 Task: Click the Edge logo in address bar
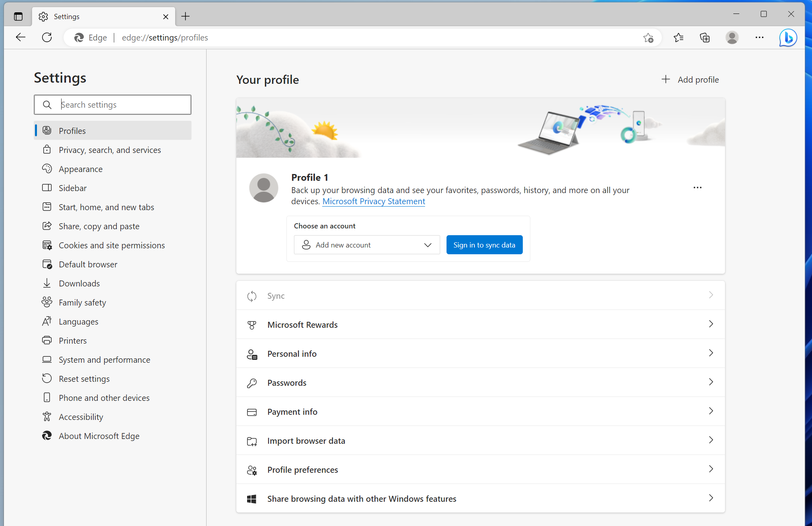79,37
